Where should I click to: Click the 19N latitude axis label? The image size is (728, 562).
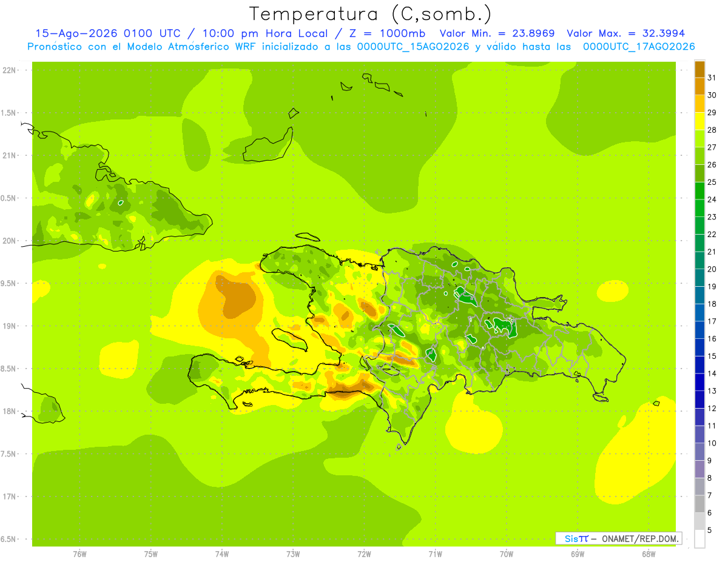point(9,326)
